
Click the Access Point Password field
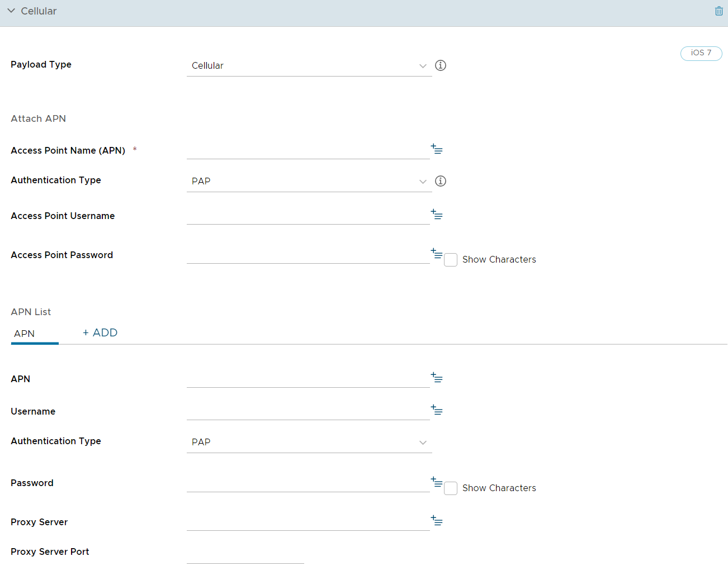click(308, 254)
